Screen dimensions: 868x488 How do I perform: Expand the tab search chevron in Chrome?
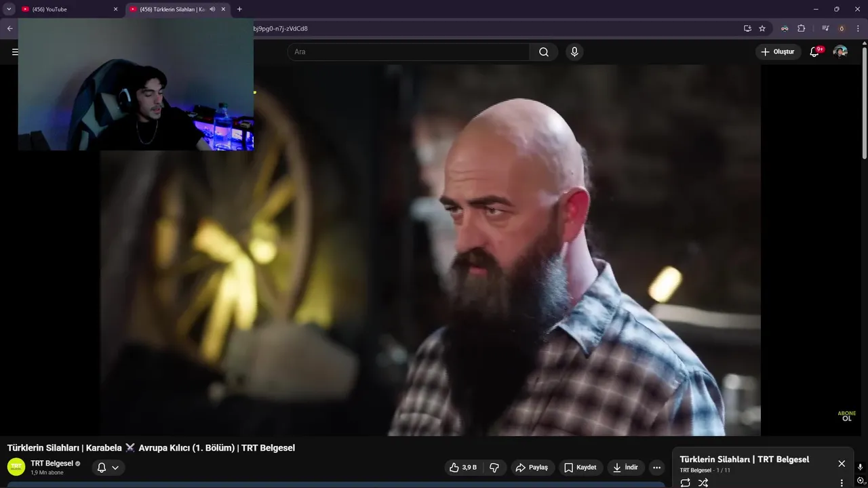[x=9, y=9]
